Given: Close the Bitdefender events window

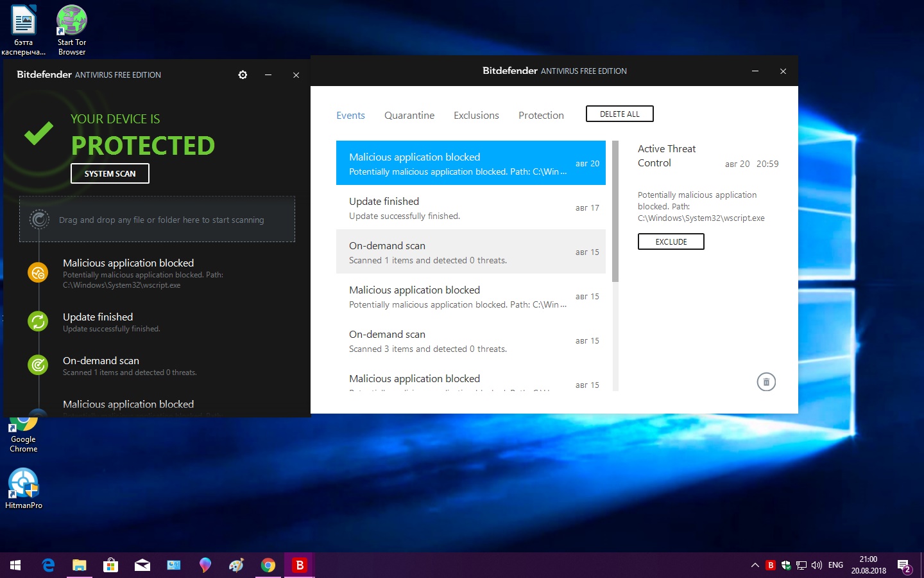Looking at the screenshot, I should [783, 71].
